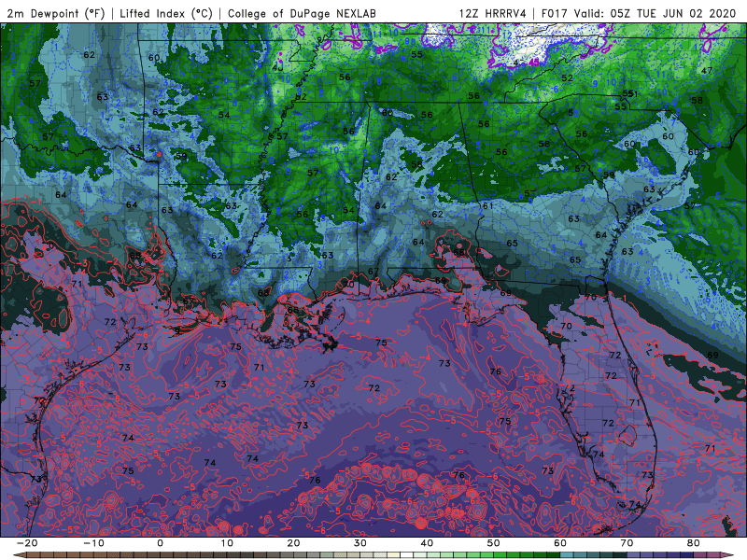
Task: Click the '12Z HRRRV4' model run label
Action: [493, 13]
